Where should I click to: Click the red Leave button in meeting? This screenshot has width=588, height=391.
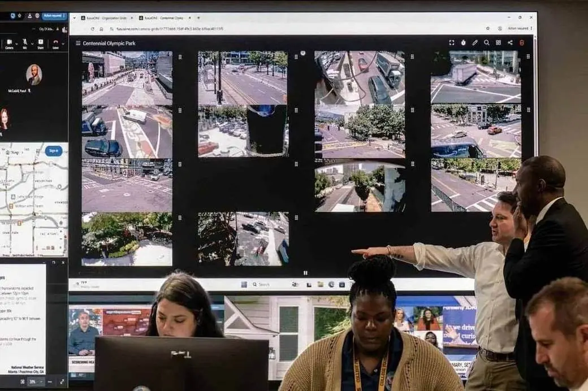coord(55,44)
